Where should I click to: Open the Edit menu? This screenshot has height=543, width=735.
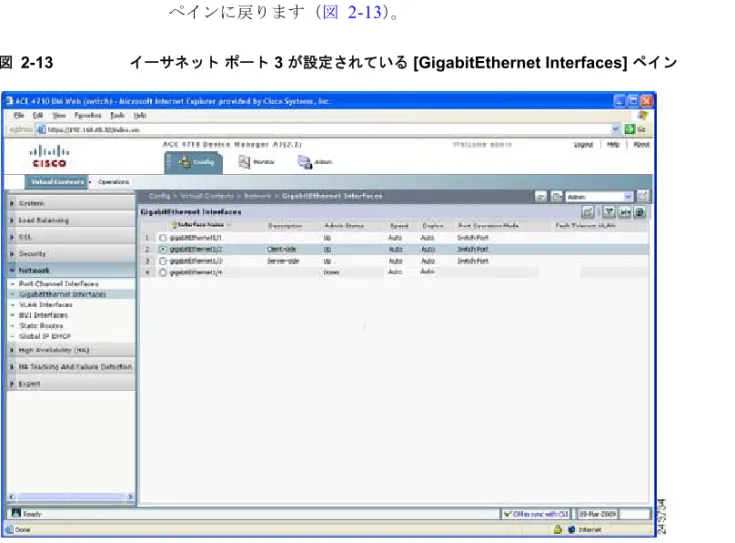click(x=38, y=115)
